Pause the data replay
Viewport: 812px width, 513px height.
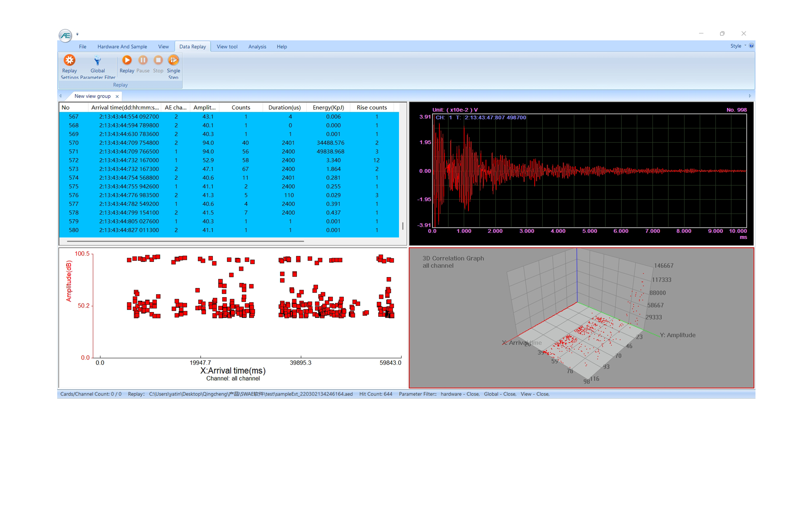click(143, 60)
